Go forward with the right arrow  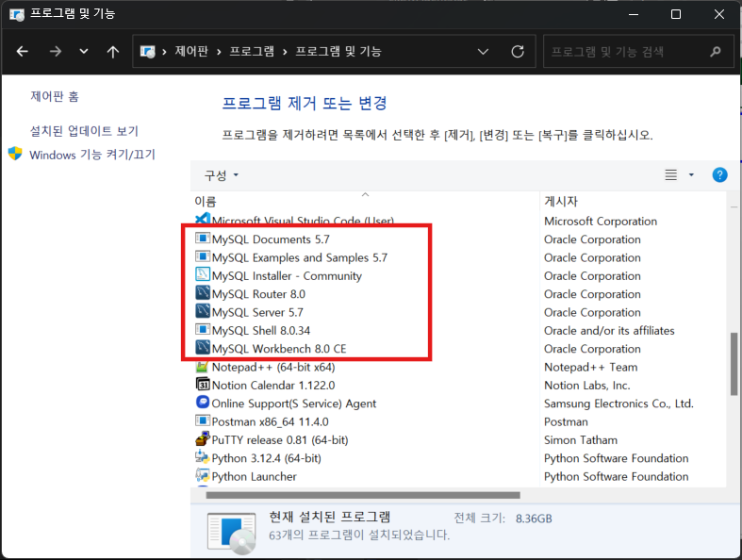56,51
